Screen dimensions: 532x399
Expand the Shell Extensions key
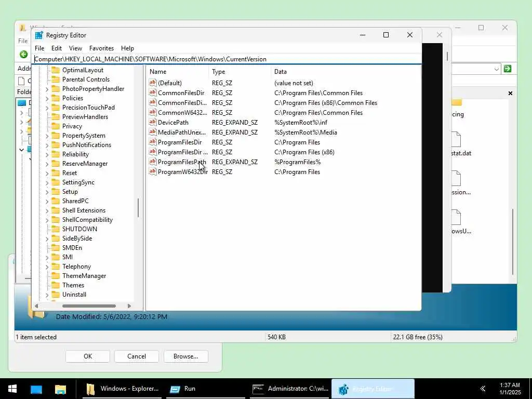click(47, 211)
